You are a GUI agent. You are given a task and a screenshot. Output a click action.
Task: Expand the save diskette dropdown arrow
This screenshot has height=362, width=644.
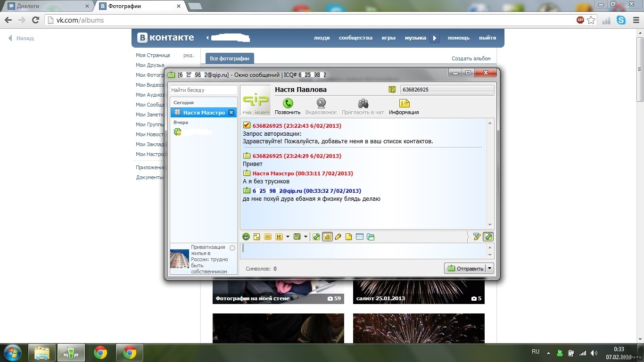[x=305, y=237]
